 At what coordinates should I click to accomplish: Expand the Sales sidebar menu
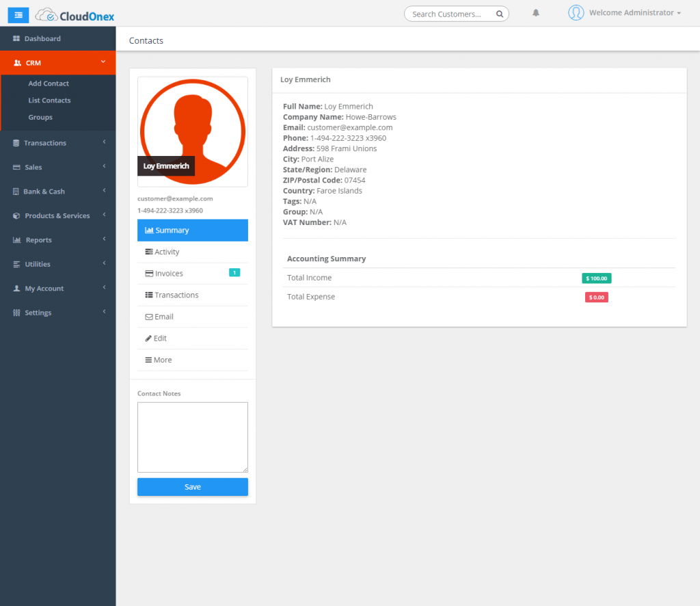point(33,167)
